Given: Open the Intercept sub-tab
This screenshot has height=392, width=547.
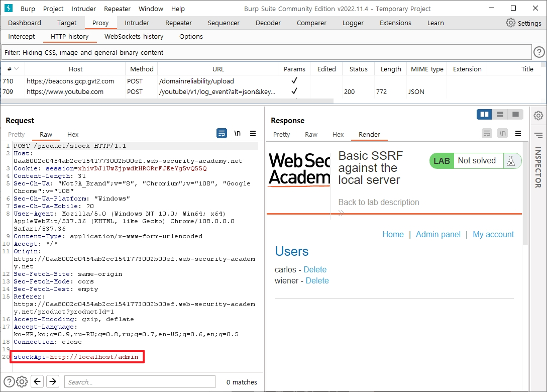Looking at the screenshot, I should pos(21,36).
